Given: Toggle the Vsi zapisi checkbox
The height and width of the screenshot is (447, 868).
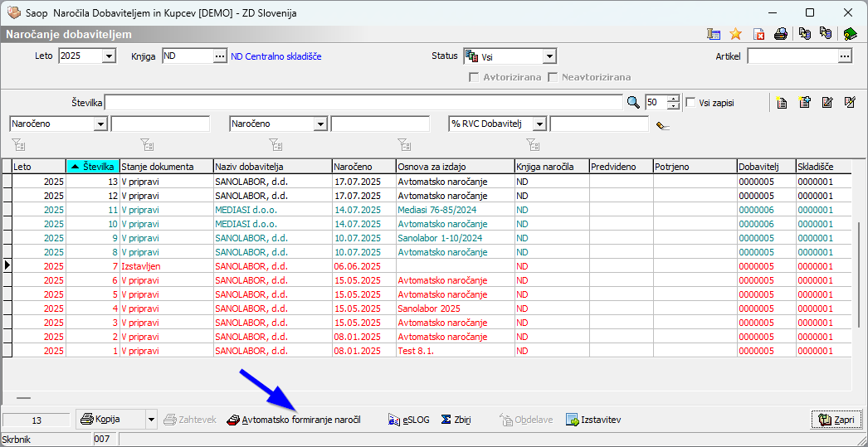Looking at the screenshot, I should pos(690,102).
